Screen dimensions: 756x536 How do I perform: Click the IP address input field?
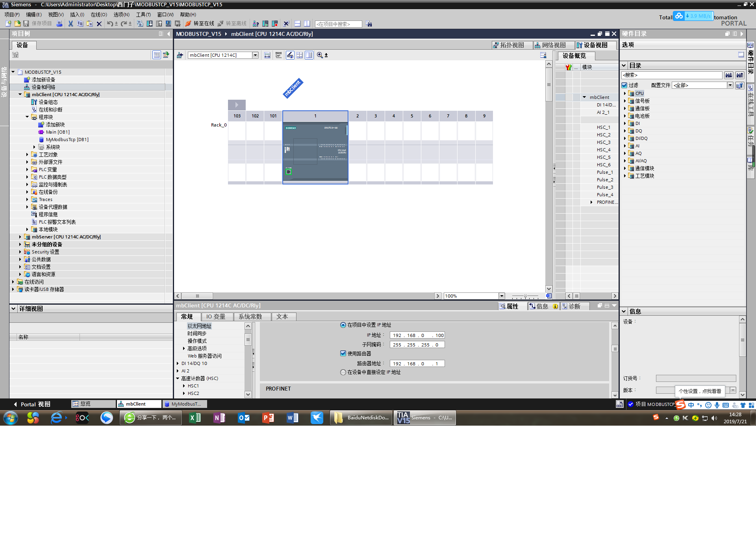click(x=417, y=335)
